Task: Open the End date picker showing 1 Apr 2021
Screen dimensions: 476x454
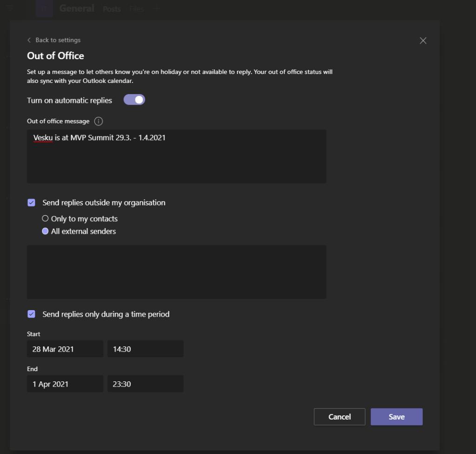Action: click(x=65, y=384)
